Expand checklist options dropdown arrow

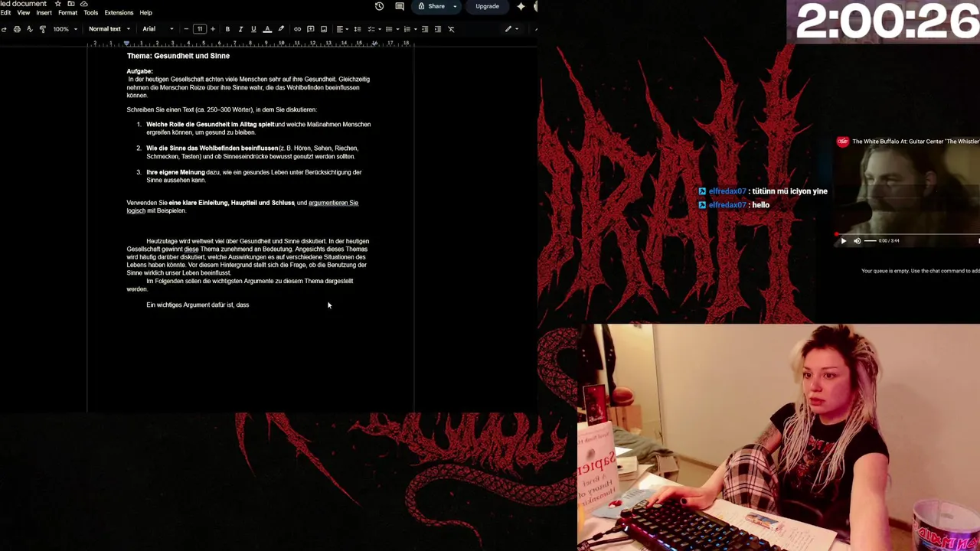(x=380, y=29)
